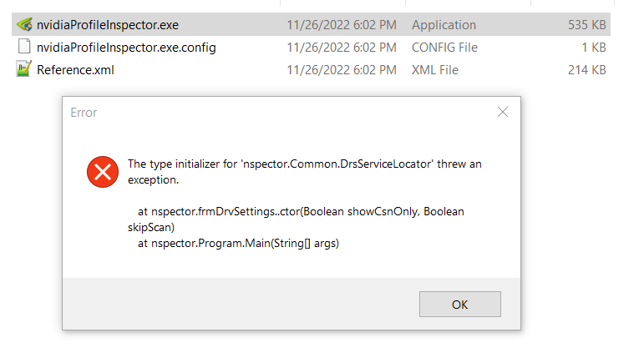Click the red error X icon
This screenshot has width=644, height=363.
pos(103,172)
